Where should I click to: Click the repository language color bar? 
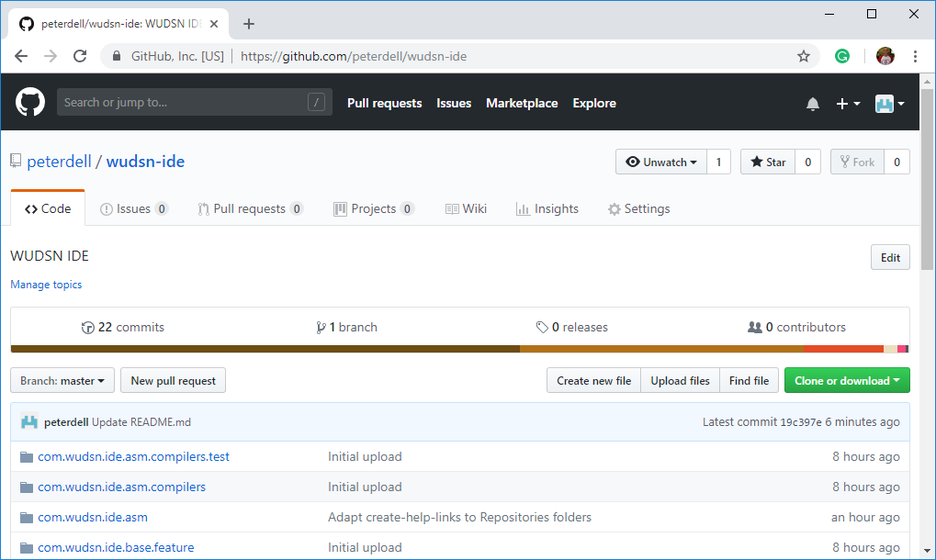coord(459,349)
